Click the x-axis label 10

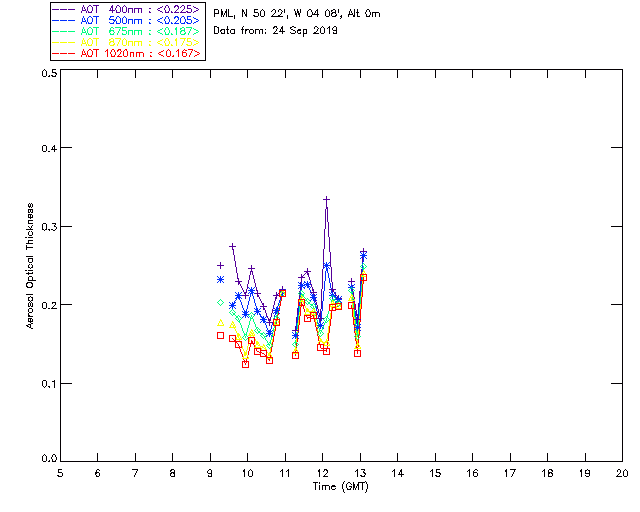247,473
